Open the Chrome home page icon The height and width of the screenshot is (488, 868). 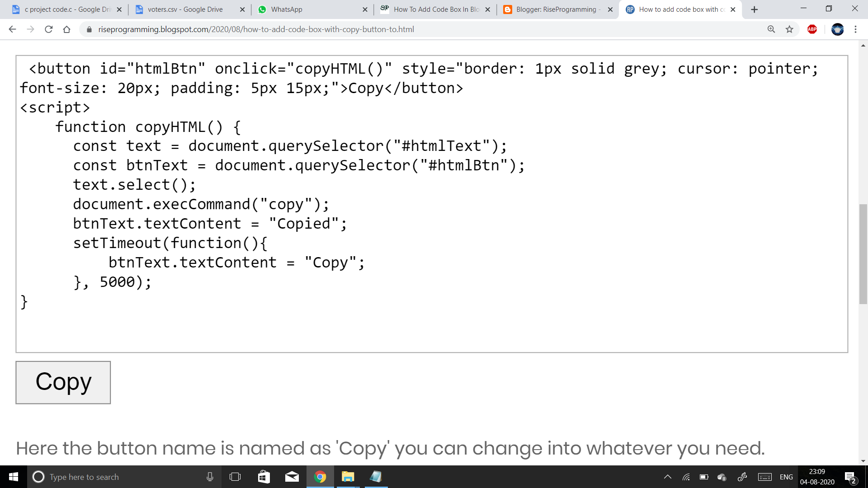67,29
